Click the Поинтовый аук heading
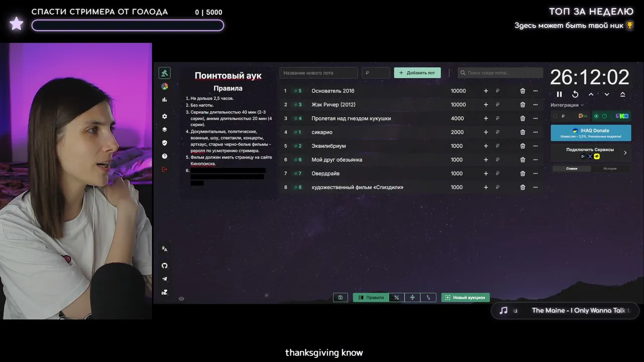 click(228, 75)
